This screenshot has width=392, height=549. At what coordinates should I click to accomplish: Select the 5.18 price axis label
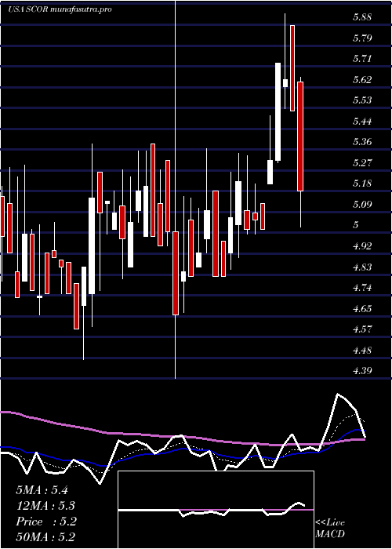pos(362,184)
